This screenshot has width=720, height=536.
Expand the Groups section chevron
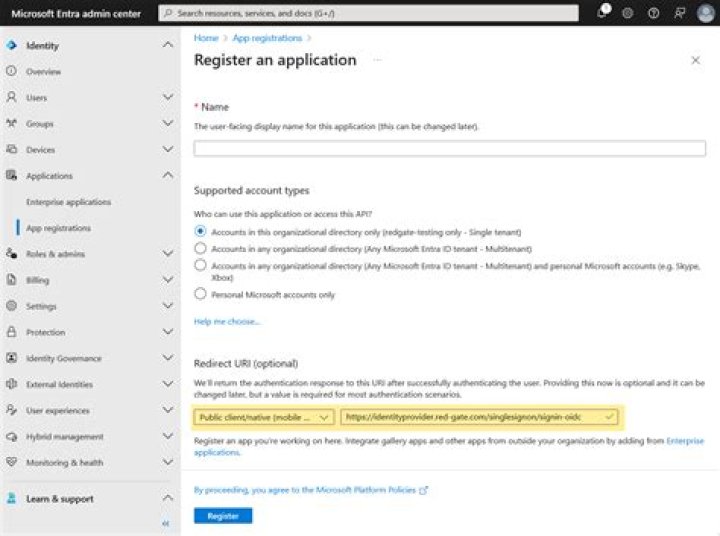tap(168, 123)
